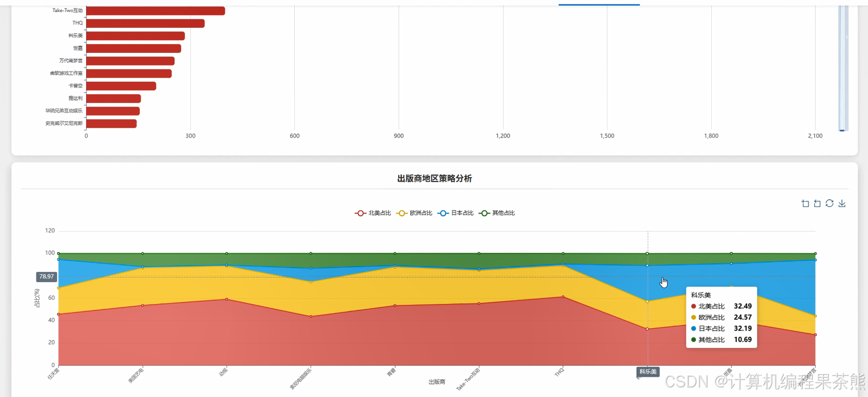Click the THQ label on the bar chart axis
Screen dimensions: 868x397
[77, 23]
